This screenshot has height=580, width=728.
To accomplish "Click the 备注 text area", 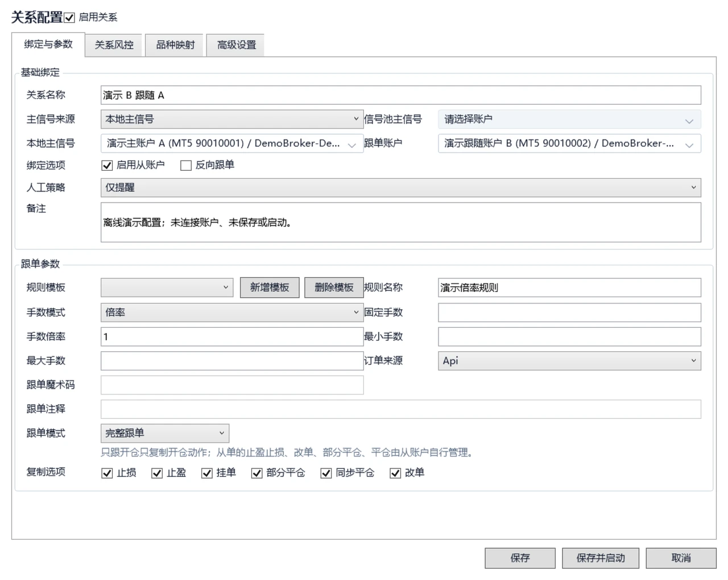I will (x=401, y=223).
